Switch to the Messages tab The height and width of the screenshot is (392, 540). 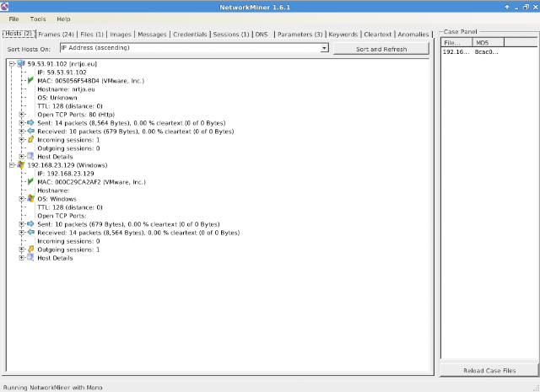pyautogui.click(x=152, y=34)
